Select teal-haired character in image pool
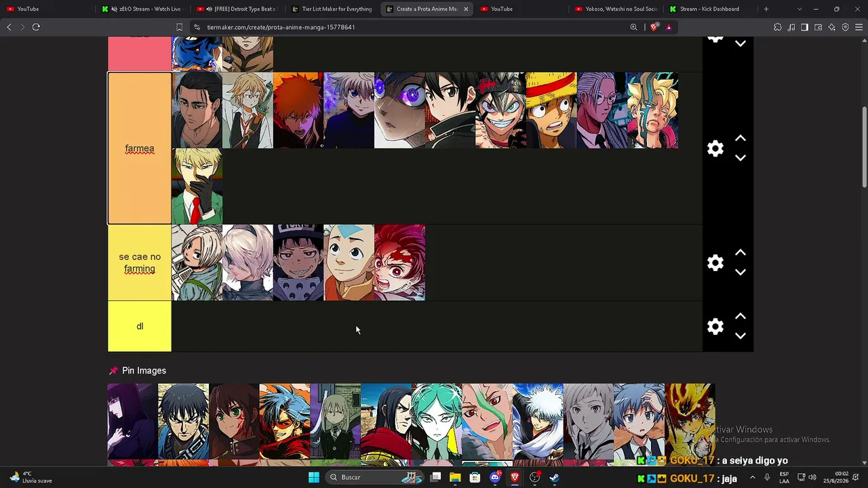Screen dimensions: 868x488 (x=437, y=422)
